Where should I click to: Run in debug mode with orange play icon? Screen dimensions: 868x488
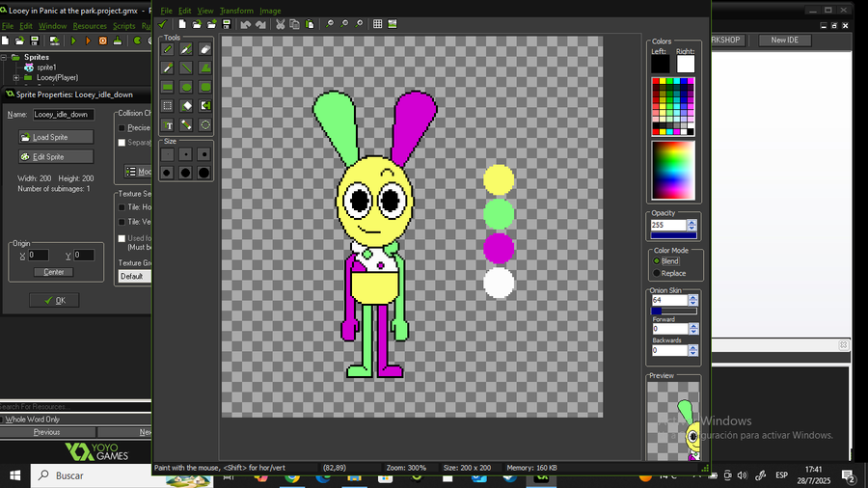pyautogui.click(x=88, y=41)
